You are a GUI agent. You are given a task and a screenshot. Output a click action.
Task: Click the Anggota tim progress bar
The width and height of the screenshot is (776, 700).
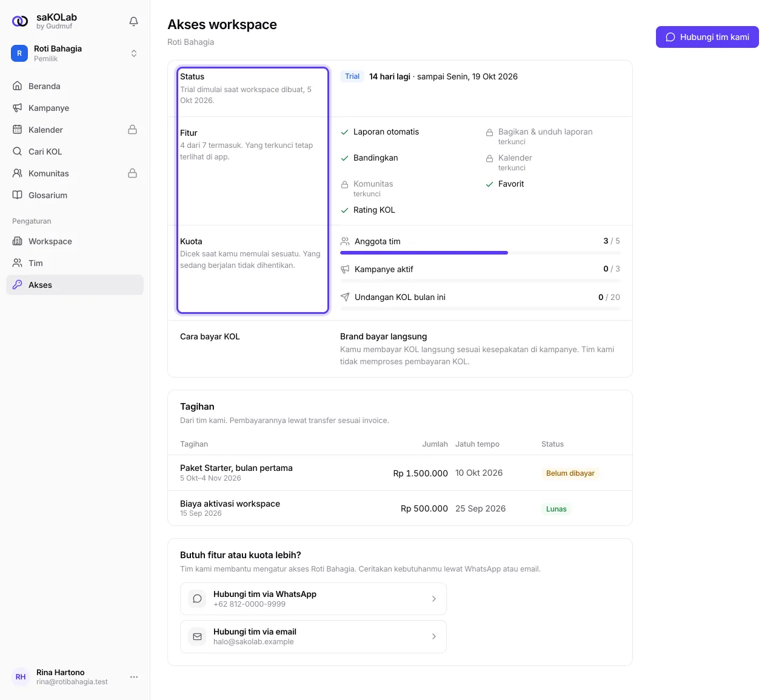pyautogui.click(x=480, y=253)
